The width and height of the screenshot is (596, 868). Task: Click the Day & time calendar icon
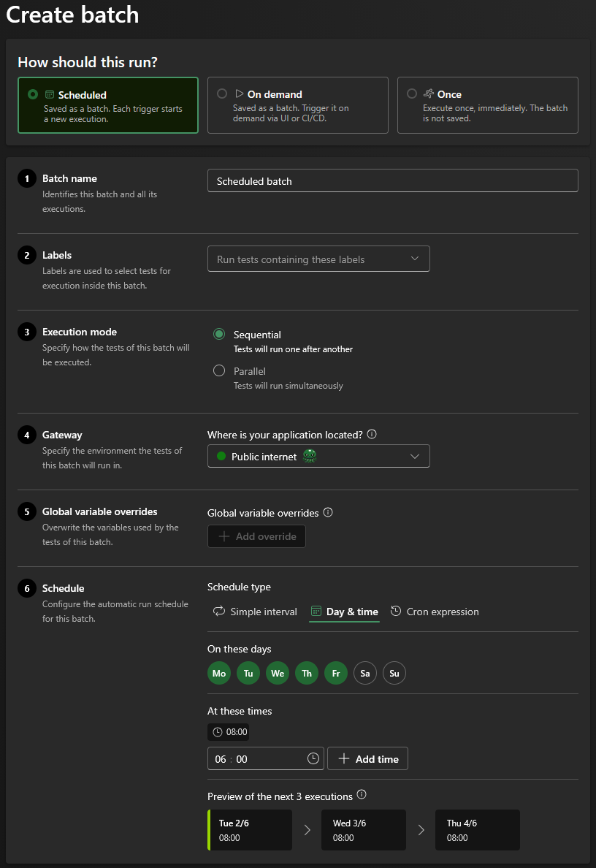pos(316,611)
